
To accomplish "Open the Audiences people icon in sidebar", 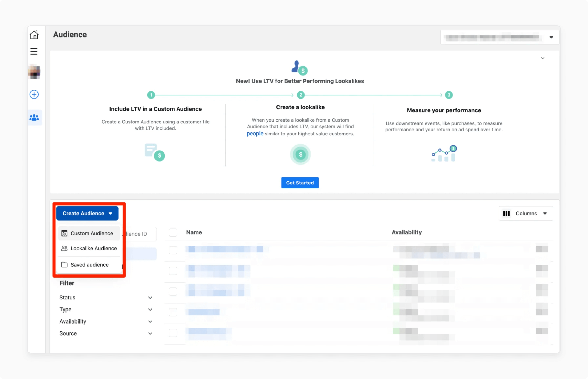I will pos(34,118).
